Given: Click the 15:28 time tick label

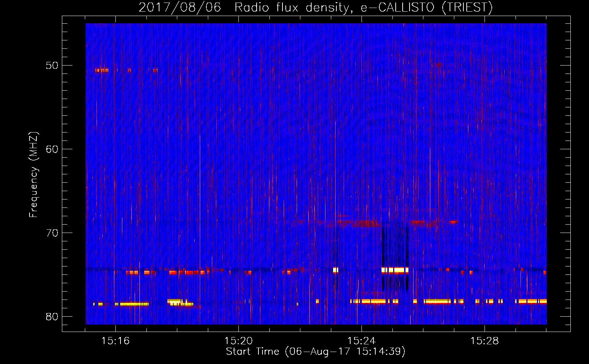Looking at the screenshot, I should pyautogui.click(x=485, y=341).
